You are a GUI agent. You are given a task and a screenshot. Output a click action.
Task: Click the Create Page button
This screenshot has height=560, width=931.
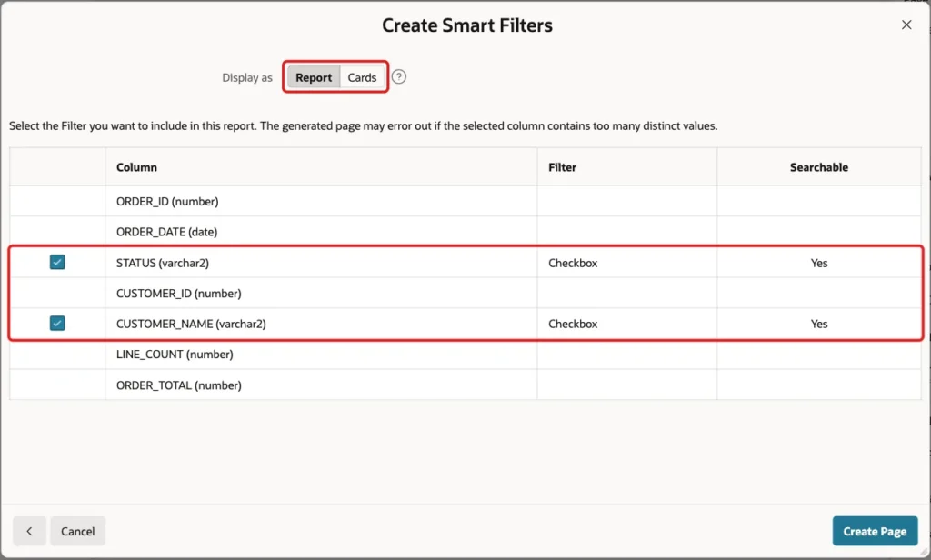(x=875, y=531)
